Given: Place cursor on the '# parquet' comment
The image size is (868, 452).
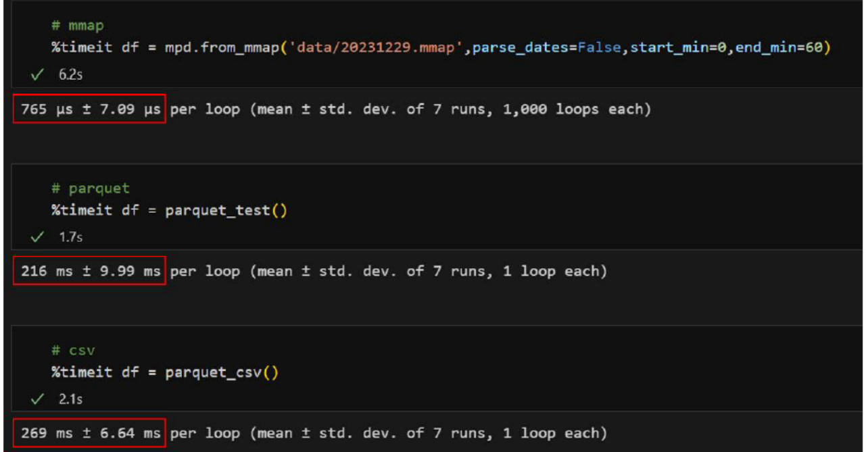Looking at the screenshot, I should pos(91,189).
